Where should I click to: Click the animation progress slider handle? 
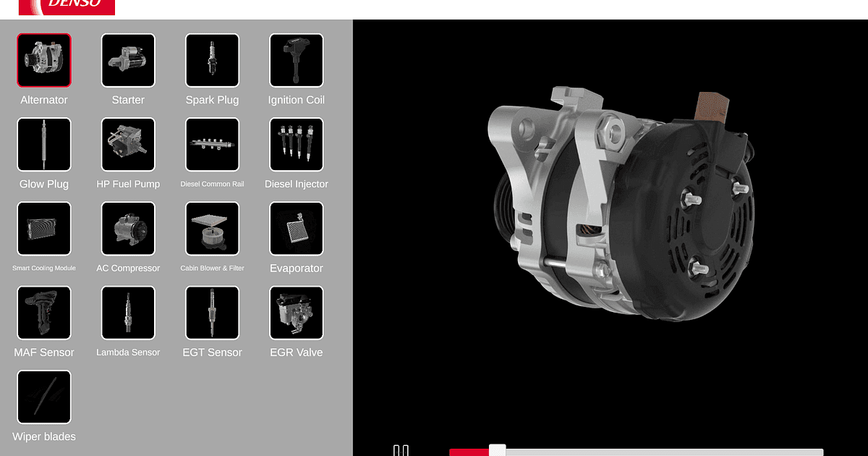point(497,449)
